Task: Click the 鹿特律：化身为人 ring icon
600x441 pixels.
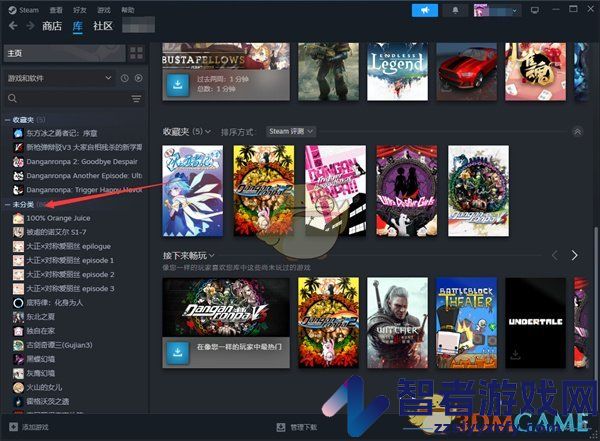Action: (x=18, y=303)
